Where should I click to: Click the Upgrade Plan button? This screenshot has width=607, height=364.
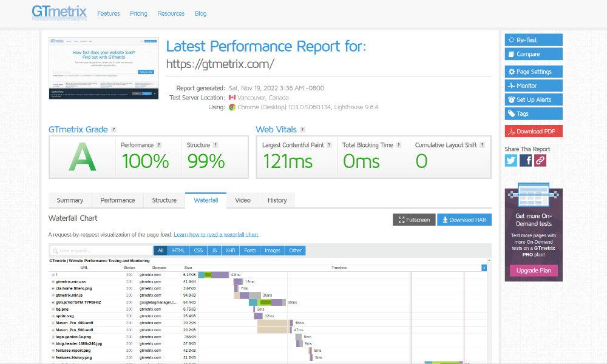pos(534,271)
